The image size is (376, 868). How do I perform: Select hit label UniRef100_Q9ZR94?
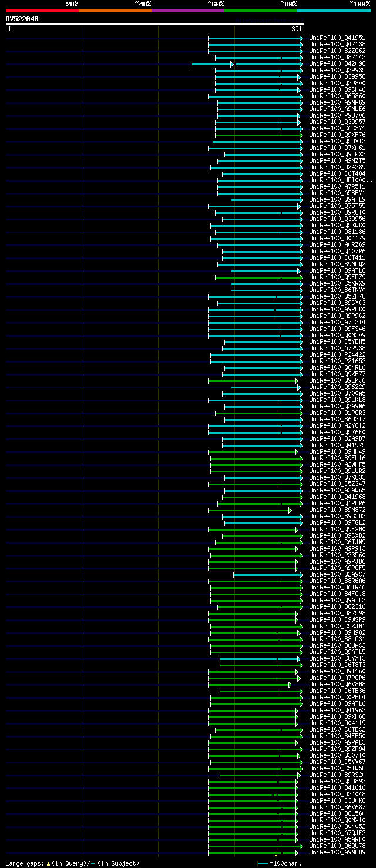pos(337,749)
